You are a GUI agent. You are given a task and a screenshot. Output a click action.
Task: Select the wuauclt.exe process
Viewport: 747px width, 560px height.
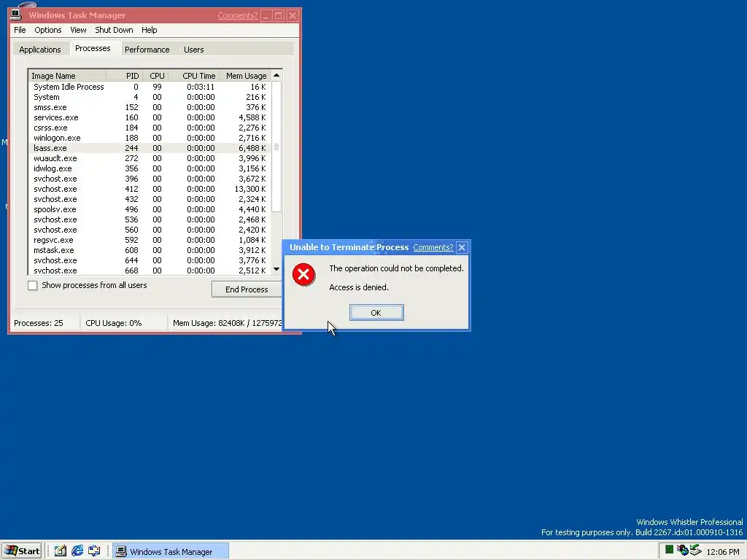pos(150,158)
